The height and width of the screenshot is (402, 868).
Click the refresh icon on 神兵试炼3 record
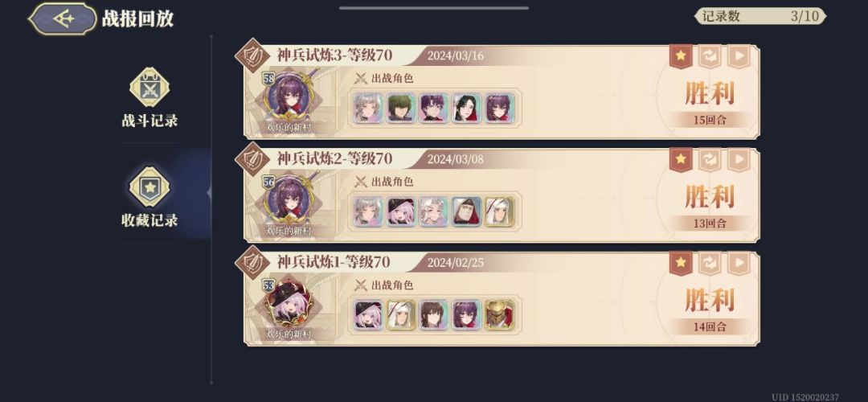click(x=710, y=56)
